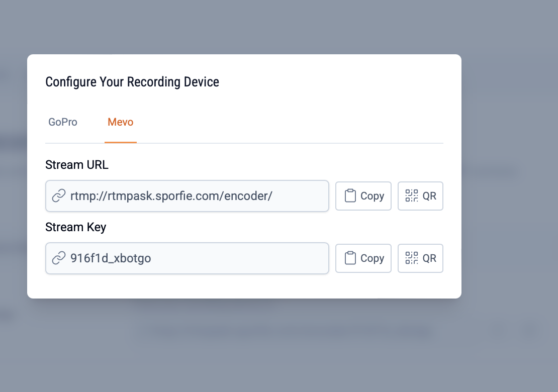Image resolution: width=558 pixels, height=392 pixels.
Task: Click the QR code icon for Stream Key
Action: [412, 258]
